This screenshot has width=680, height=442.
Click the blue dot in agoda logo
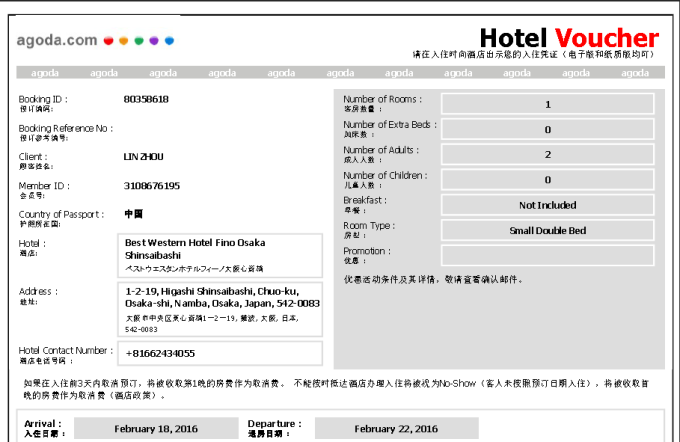pos(170,41)
